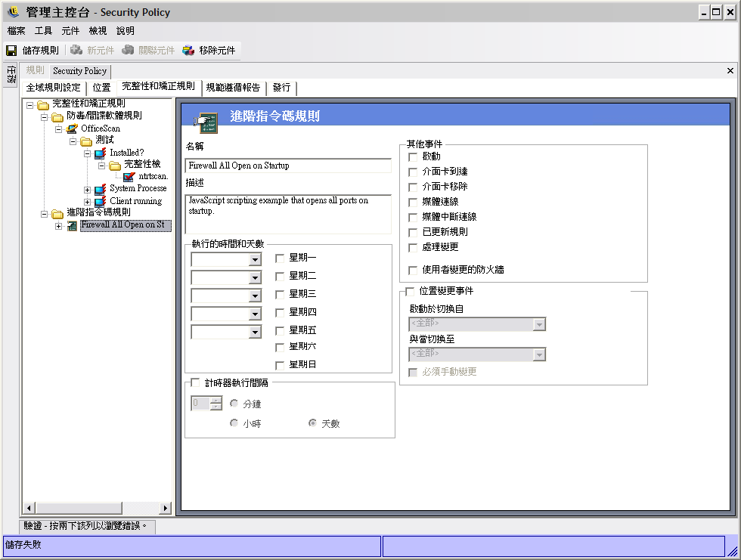Open the 元件 menu
The height and width of the screenshot is (560, 741).
coord(70,31)
